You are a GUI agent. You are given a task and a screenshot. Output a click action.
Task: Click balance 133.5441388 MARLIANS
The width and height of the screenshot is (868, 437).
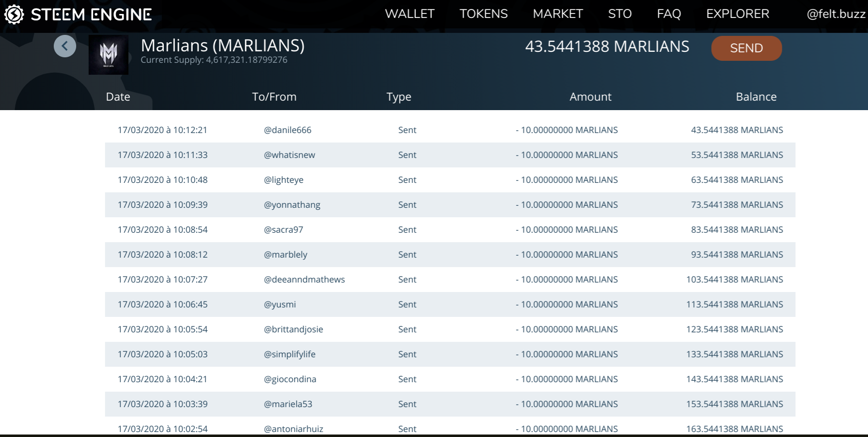click(x=735, y=354)
